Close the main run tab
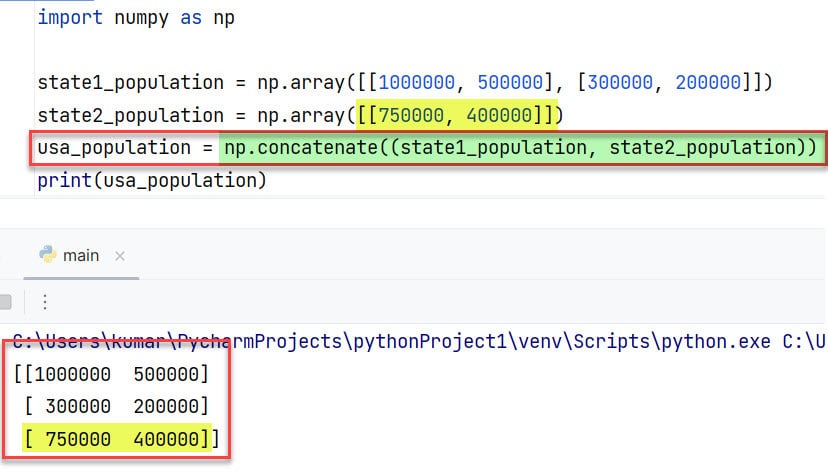828x472 pixels. click(120, 256)
